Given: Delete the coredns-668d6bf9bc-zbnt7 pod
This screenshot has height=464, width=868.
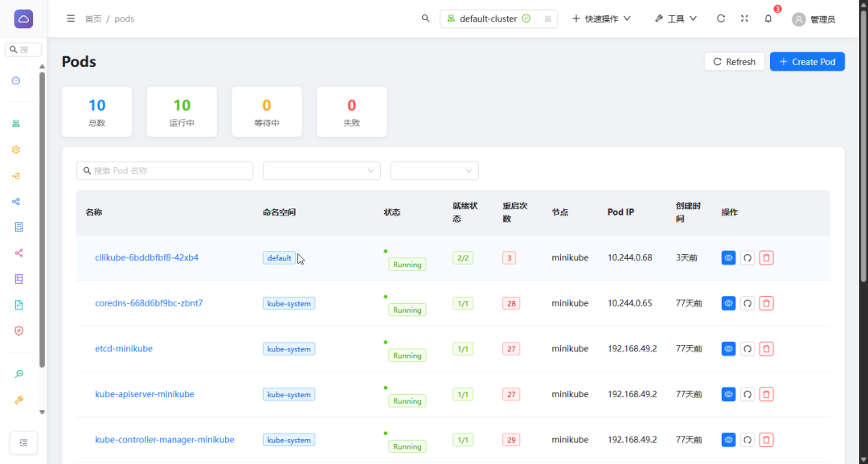Looking at the screenshot, I should pos(766,303).
